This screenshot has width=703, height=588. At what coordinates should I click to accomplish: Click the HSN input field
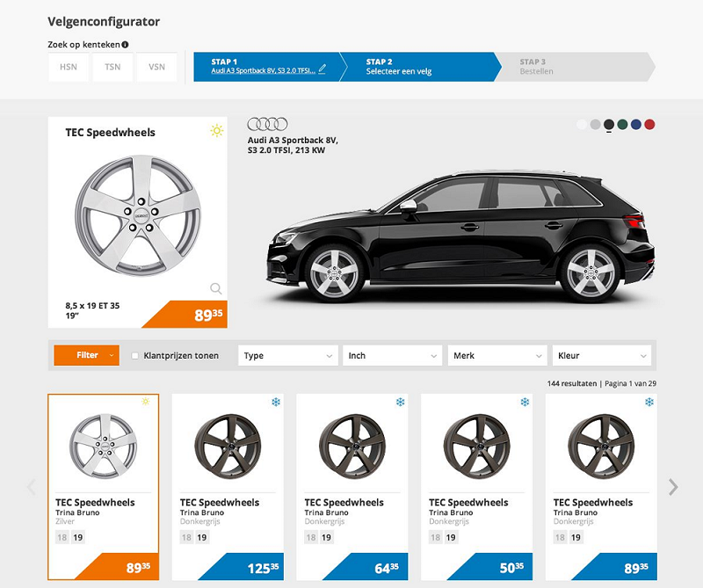coord(69,67)
